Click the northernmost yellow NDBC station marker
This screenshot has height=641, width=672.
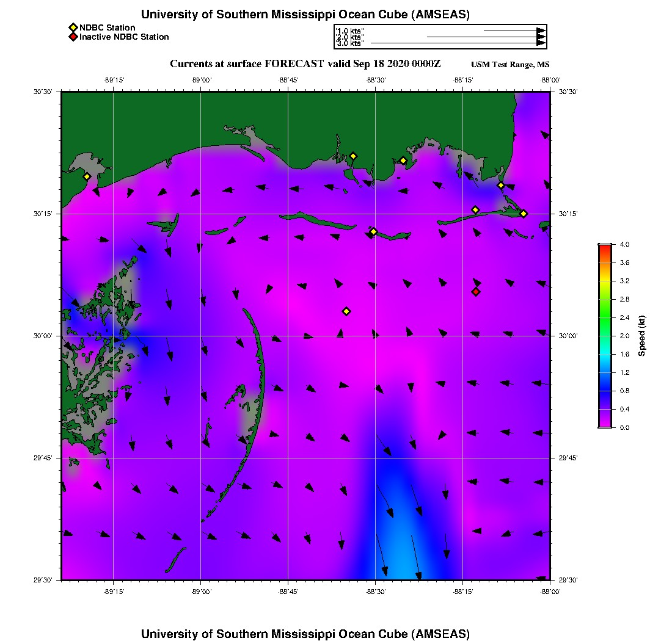(353, 156)
